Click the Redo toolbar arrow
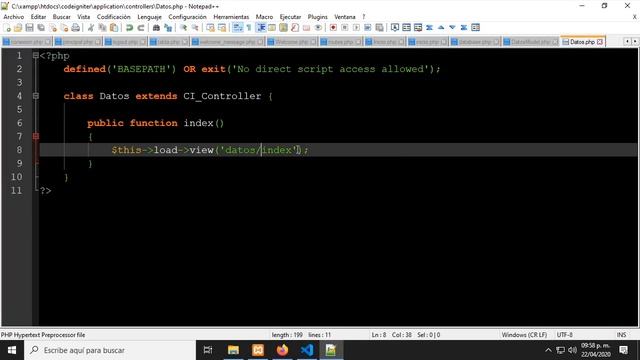640x360 pixels. tap(141, 28)
